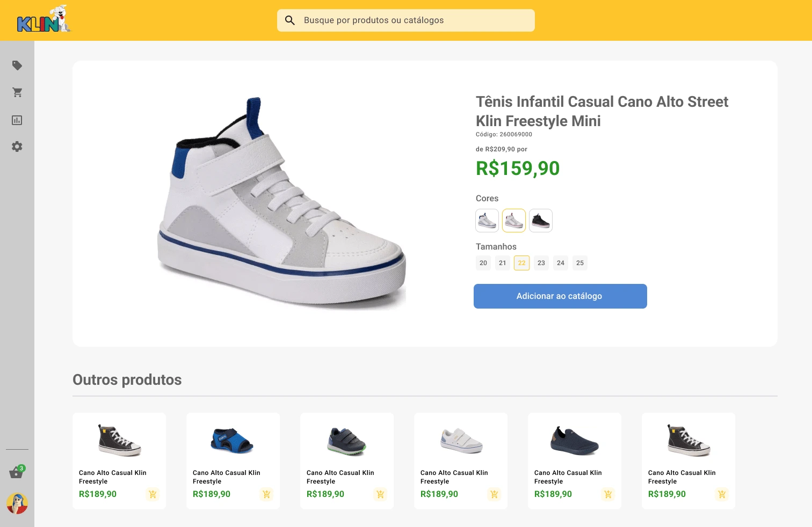Click the search magnifier icon
The image size is (812, 527).
click(x=290, y=20)
